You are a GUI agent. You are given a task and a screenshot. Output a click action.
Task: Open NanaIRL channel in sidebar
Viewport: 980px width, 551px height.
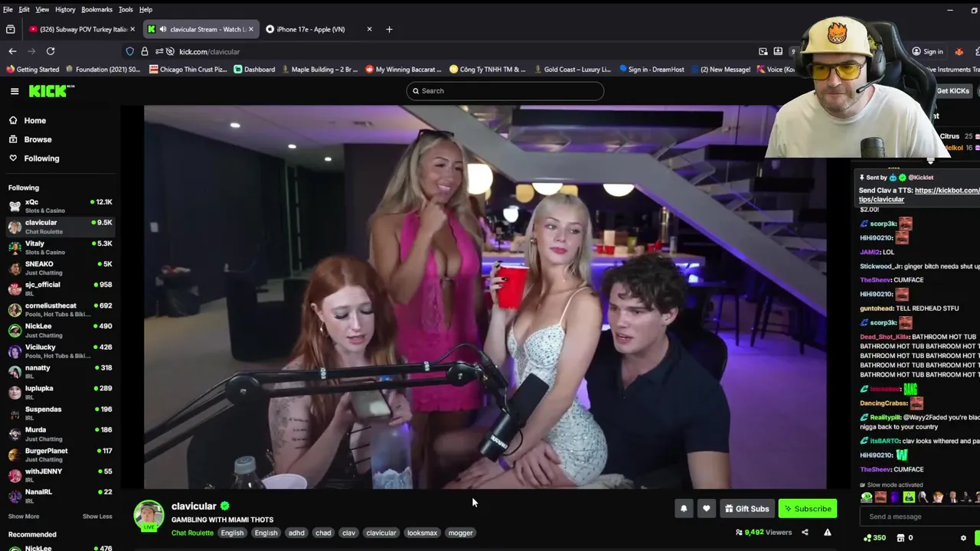pos(60,495)
